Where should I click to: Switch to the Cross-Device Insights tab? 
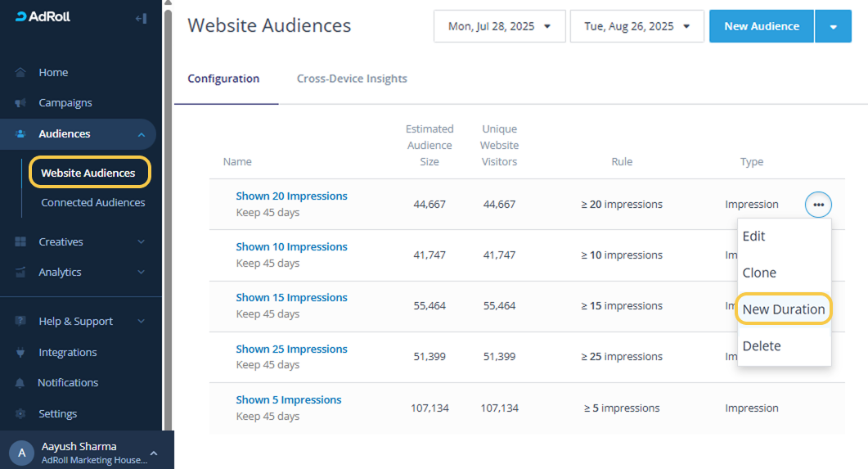[352, 79]
